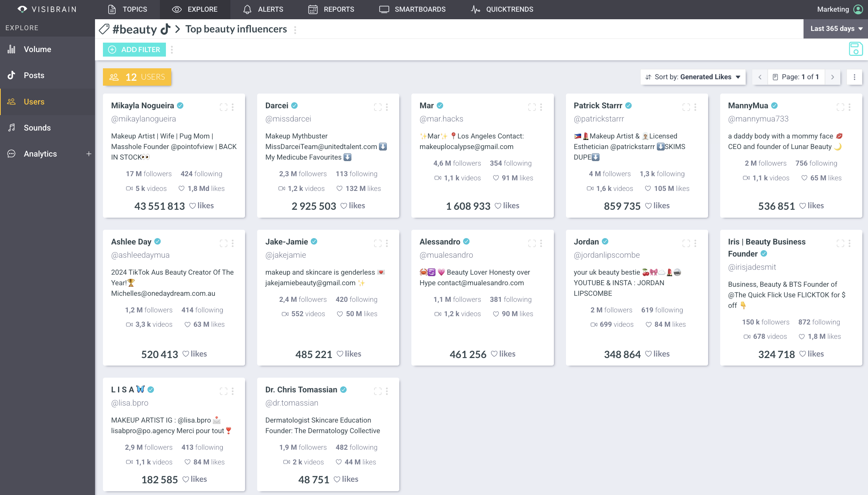
Task: Go to the TOPICS tab
Action: 127,9
